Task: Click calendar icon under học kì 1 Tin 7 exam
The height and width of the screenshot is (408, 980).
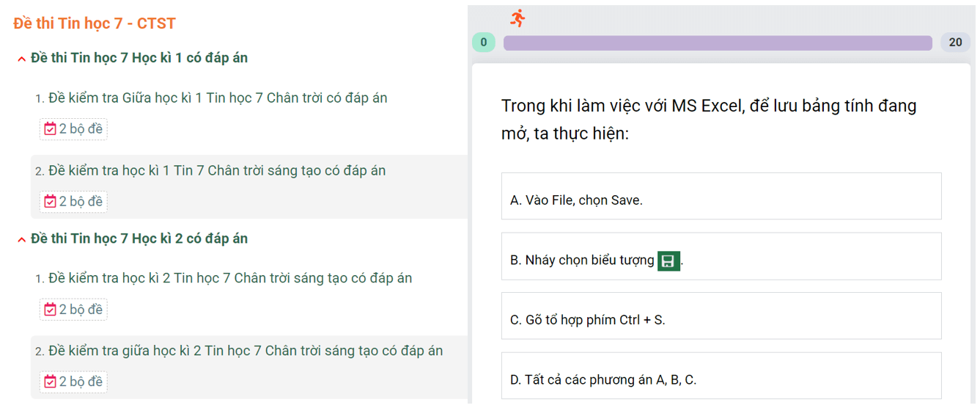Action: click(50, 201)
